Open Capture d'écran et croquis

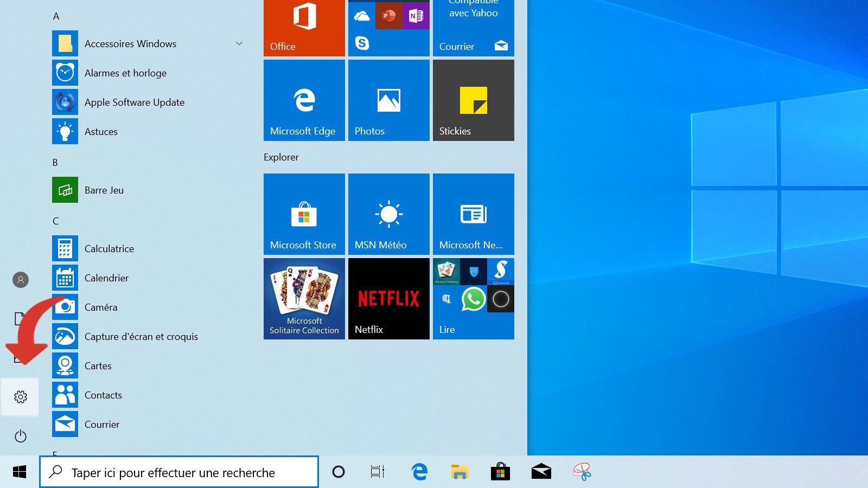pos(141,337)
